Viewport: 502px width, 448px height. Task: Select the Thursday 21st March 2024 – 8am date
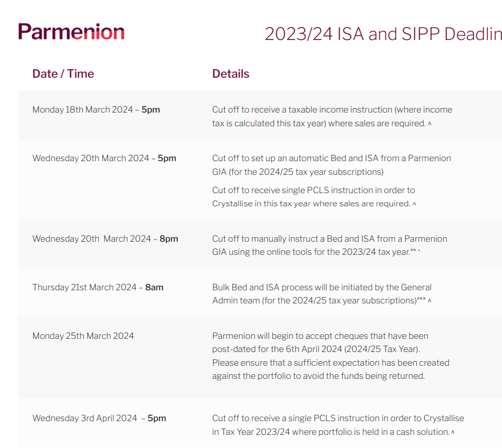pos(98,287)
